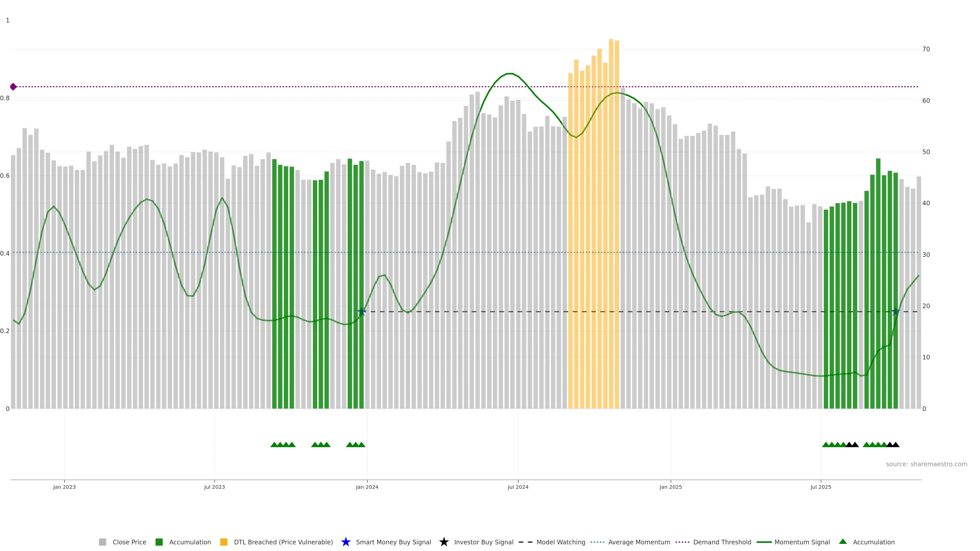980x551 pixels.
Task: Click the purple Demand Threshold legend line
Action: (682, 542)
